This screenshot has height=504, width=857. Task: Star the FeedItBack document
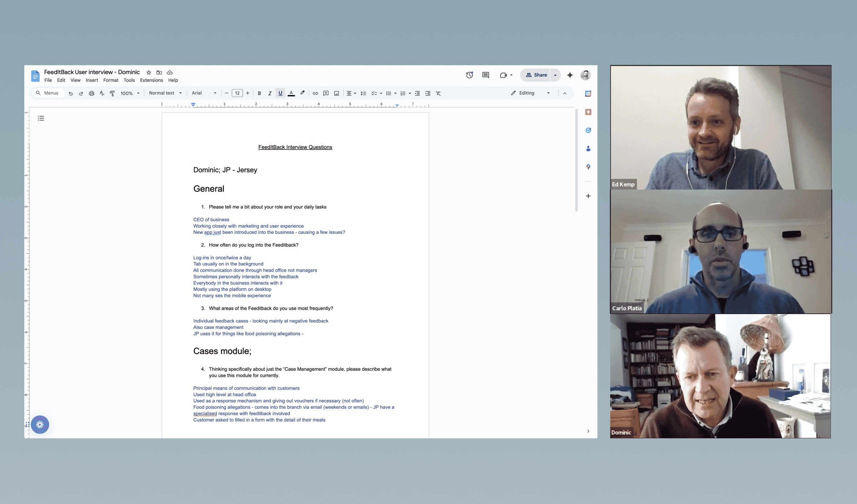pyautogui.click(x=149, y=72)
